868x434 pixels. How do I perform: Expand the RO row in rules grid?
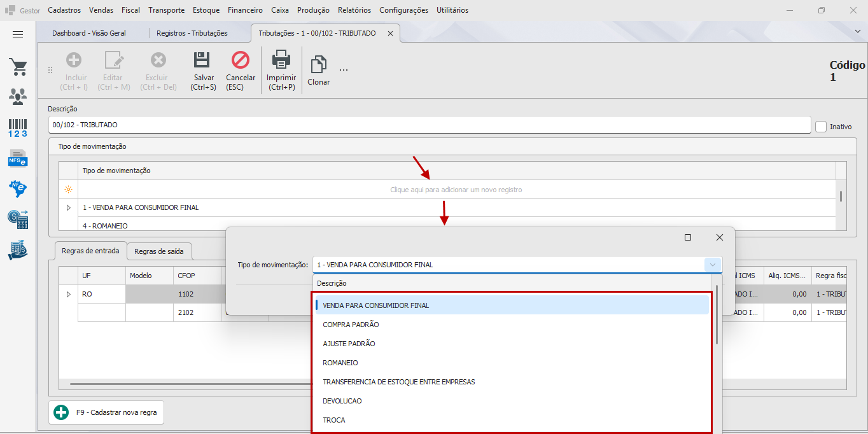tap(69, 294)
